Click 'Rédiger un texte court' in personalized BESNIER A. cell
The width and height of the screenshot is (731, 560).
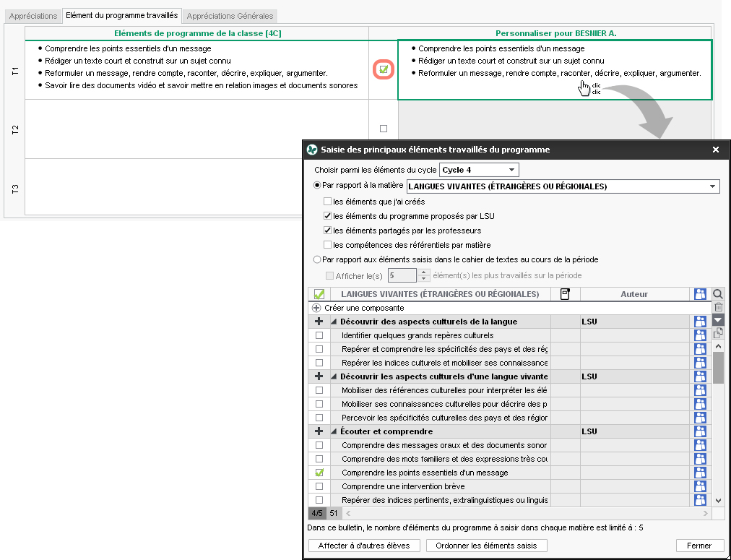click(x=511, y=61)
